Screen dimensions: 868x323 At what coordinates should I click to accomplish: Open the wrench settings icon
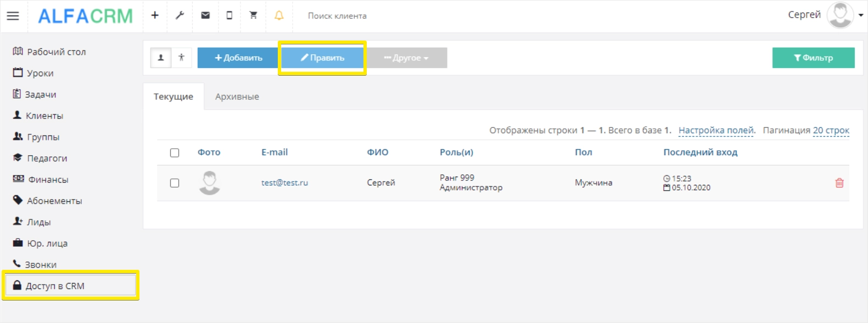pos(180,15)
